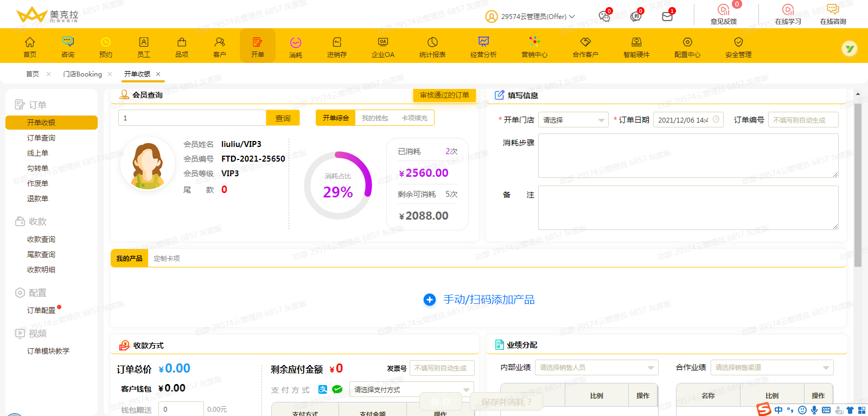
Task: Switch to 定制卡项 tab
Action: tap(167, 259)
